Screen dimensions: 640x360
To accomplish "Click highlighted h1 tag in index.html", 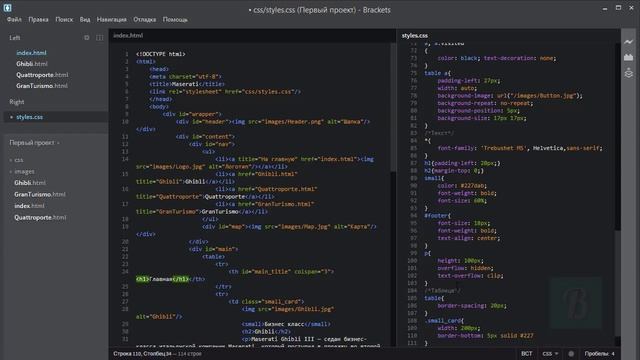I will 142,279.
